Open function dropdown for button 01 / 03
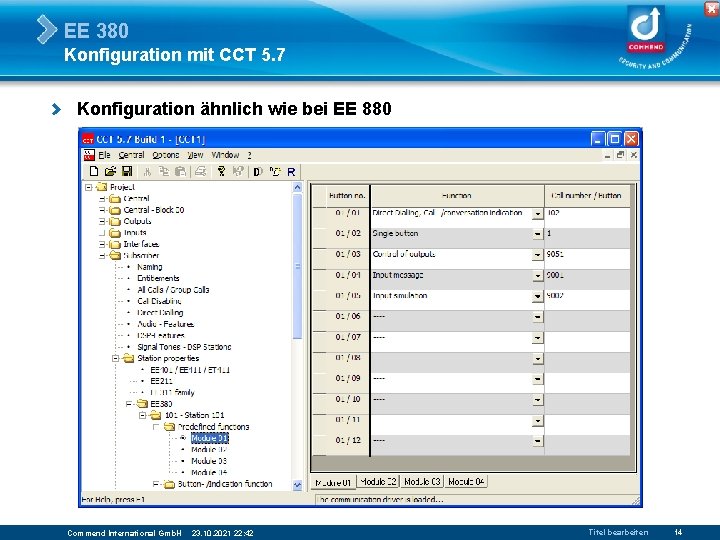 [537, 255]
